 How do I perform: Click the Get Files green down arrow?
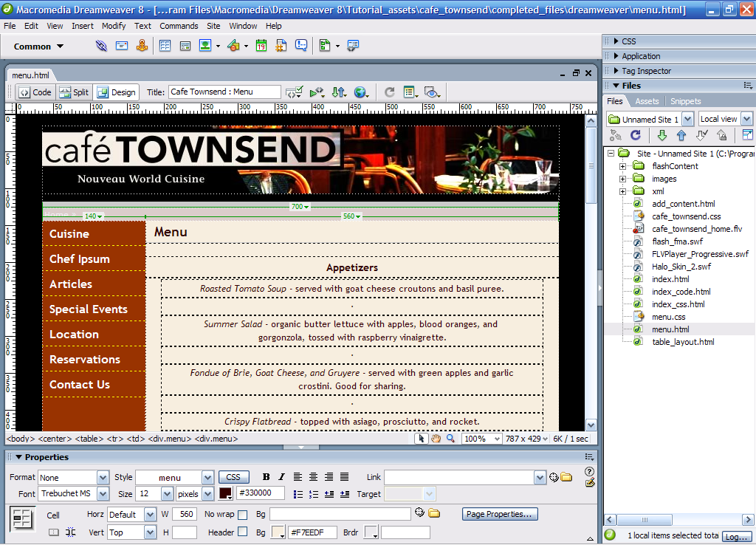[x=662, y=136]
